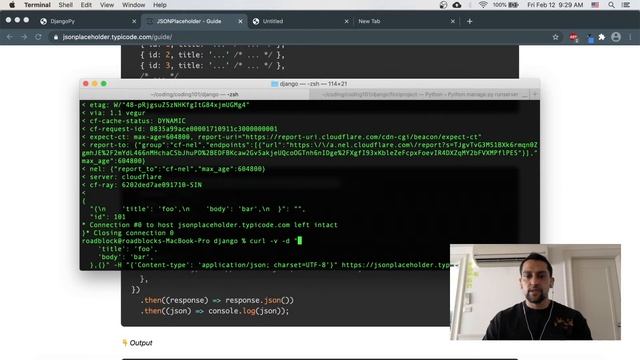Screen dimensions: 640x360
Task: Click the server: cloudflare line
Action: (x=122, y=177)
